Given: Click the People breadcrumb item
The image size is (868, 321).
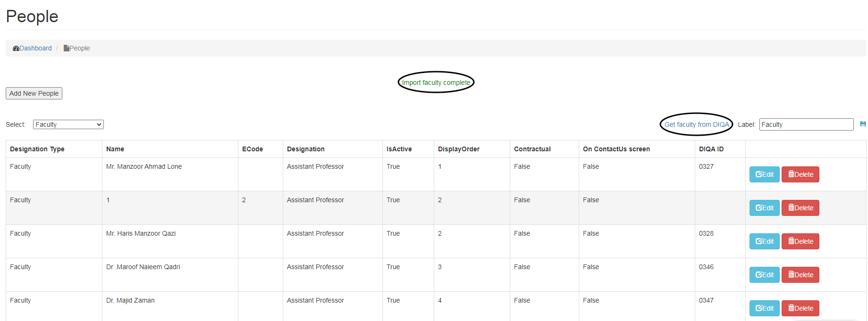Looking at the screenshot, I should (x=79, y=48).
